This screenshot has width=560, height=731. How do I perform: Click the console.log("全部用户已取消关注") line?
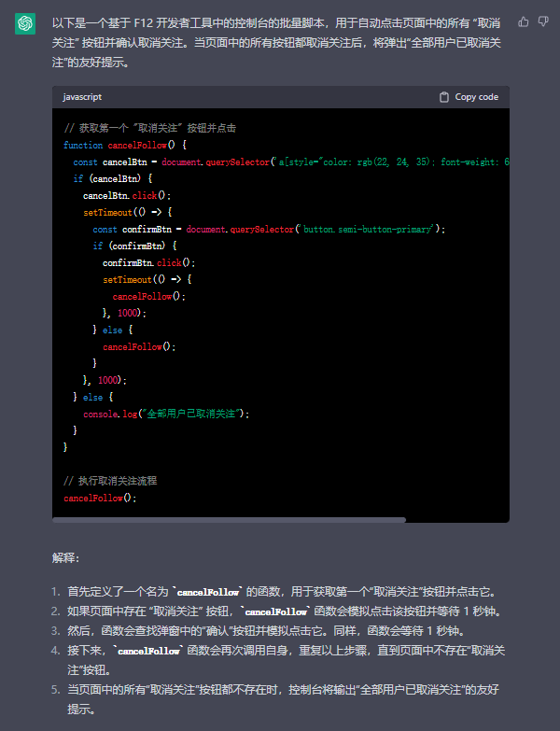tap(166, 414)
